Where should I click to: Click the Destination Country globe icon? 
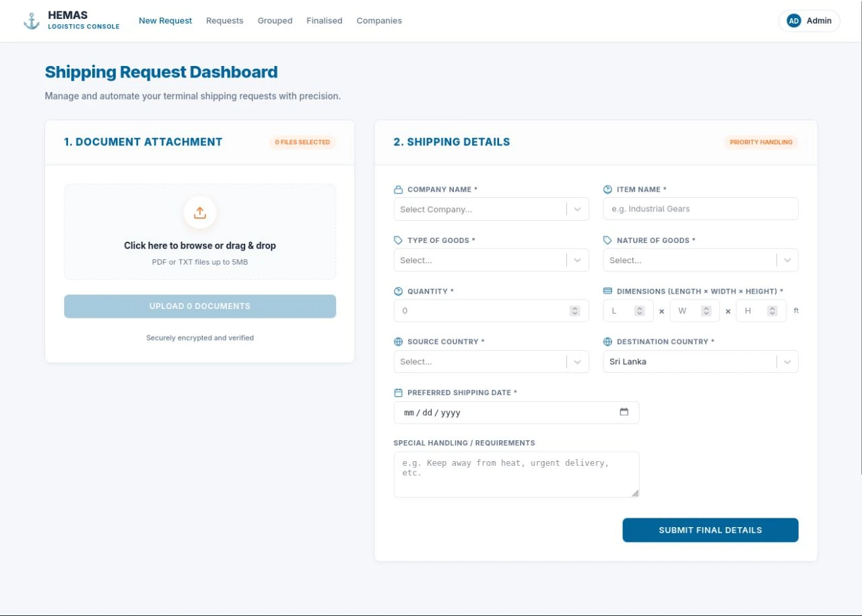[x=607, y=342]
